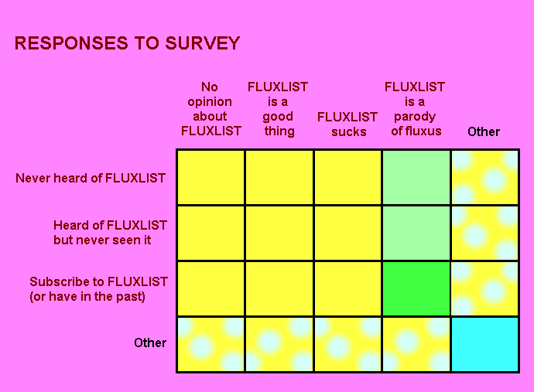Choose Heard but never seen / sucks cell
Image resolution: width=534 pixels, height=392 pixels.
click(x=347, y=233)
